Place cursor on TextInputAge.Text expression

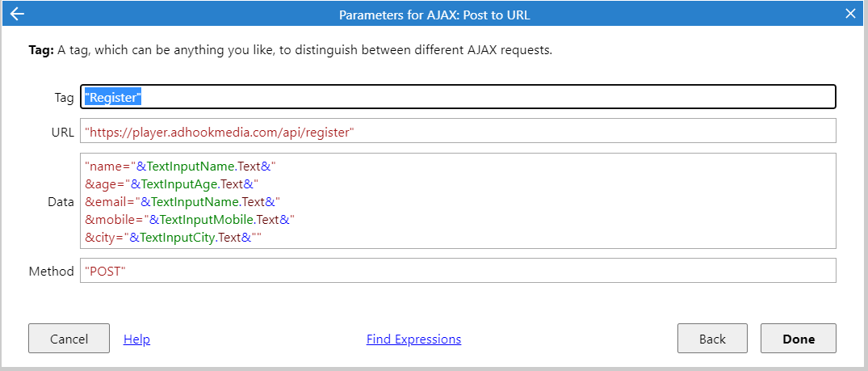[x=192, y=183]
